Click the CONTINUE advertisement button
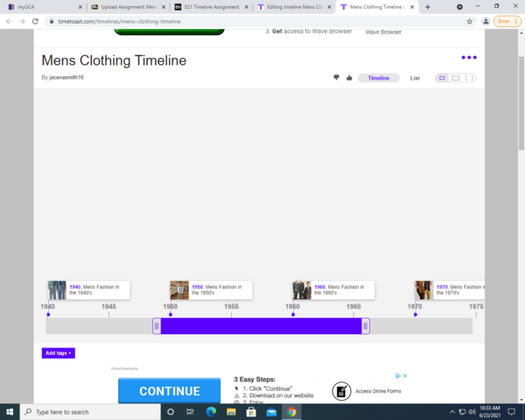525x420 pixels. [x=170, y=390]
